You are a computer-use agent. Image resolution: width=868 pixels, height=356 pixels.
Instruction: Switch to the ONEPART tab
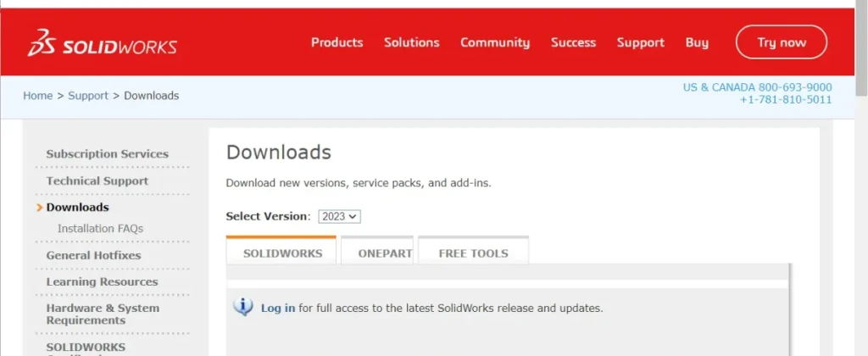click(x=377, y=250)
